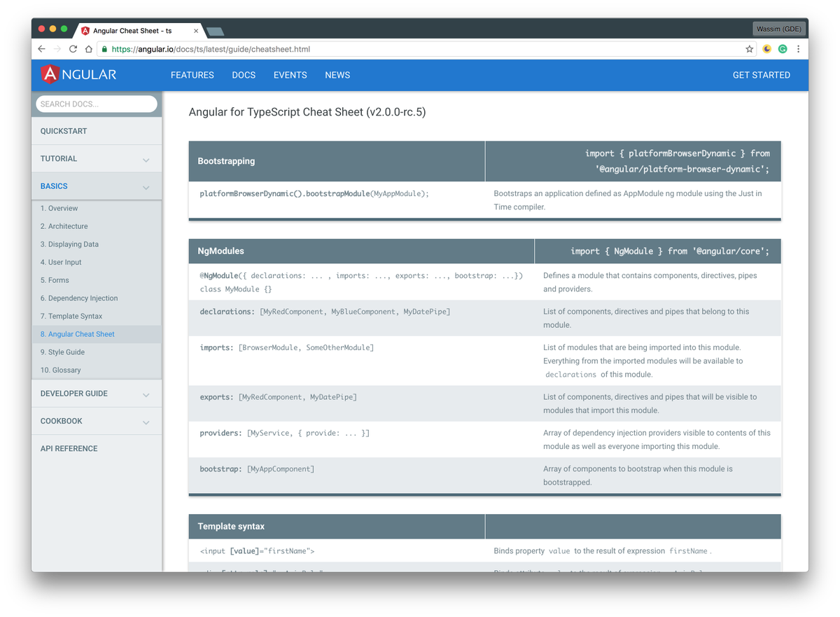Select 8. Angular Cheat Sheet sidebar item

(97, 334)
